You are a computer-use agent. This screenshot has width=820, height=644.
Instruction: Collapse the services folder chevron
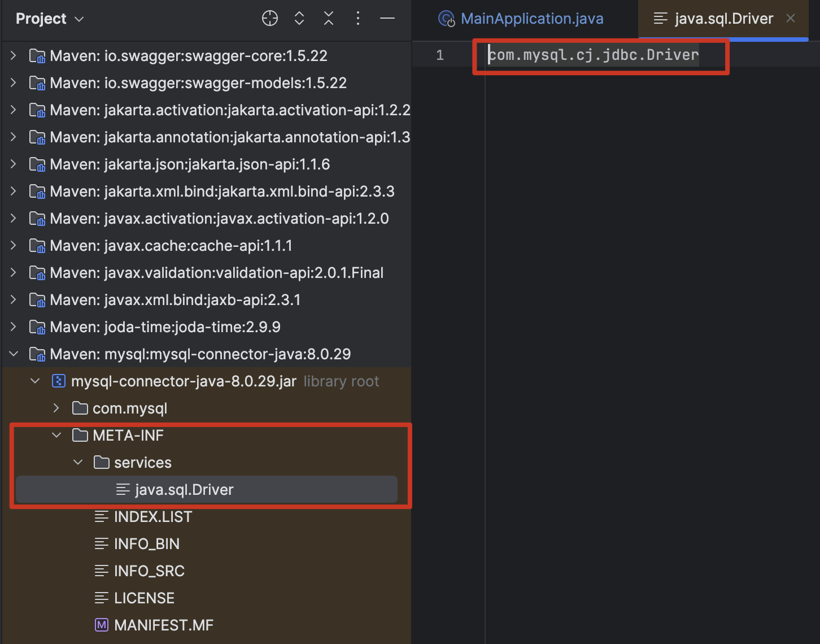78,462
